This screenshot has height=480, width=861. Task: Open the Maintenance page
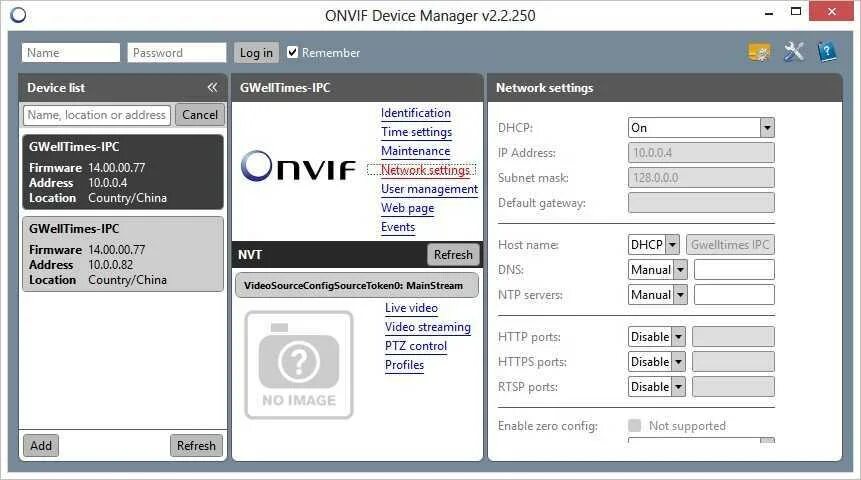point(415,151)
